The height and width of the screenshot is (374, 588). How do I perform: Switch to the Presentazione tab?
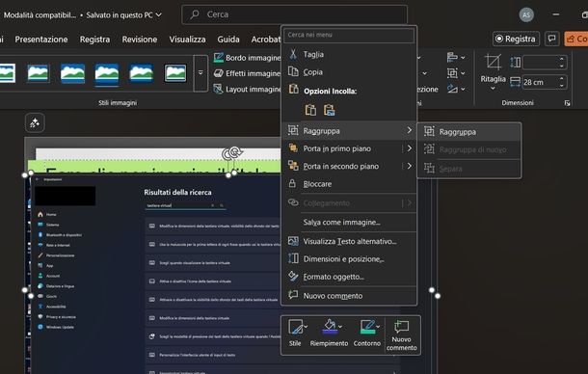[x=41, y=40]
